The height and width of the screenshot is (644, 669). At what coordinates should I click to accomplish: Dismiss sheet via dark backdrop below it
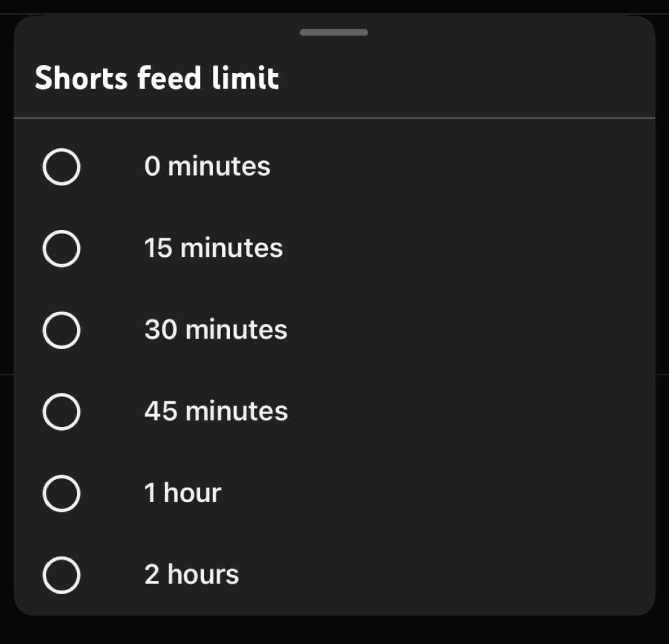coord(334,632)
